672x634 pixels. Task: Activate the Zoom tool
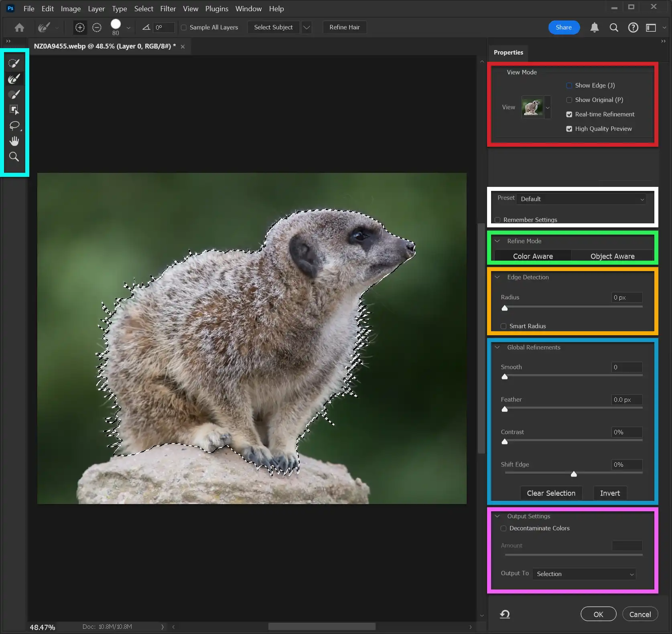[14, 157]
